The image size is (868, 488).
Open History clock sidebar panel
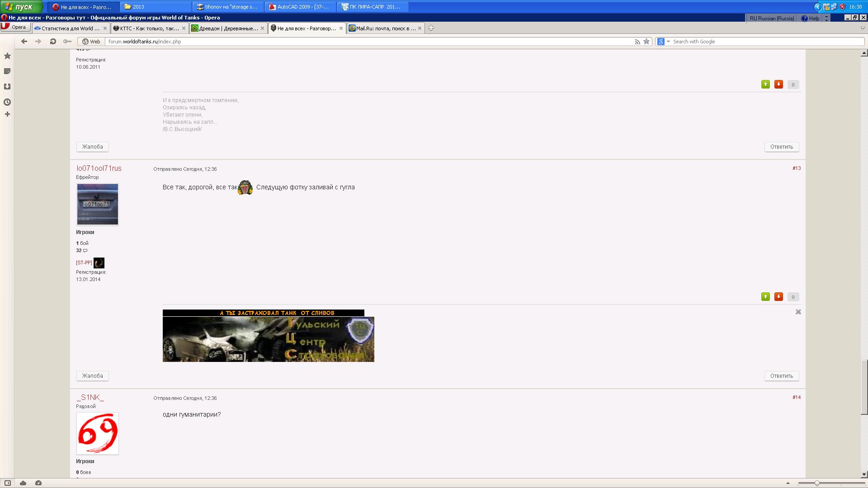click(7, 102)
